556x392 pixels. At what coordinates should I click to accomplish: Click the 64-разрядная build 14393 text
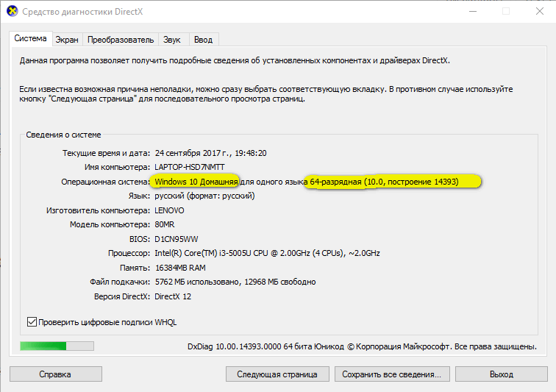pyautogui.click(x=384, y=182)
